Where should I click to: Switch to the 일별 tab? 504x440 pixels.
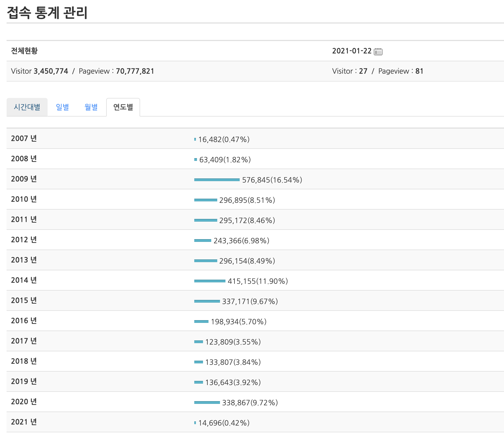pyautogui.click(x=62, y=107)
